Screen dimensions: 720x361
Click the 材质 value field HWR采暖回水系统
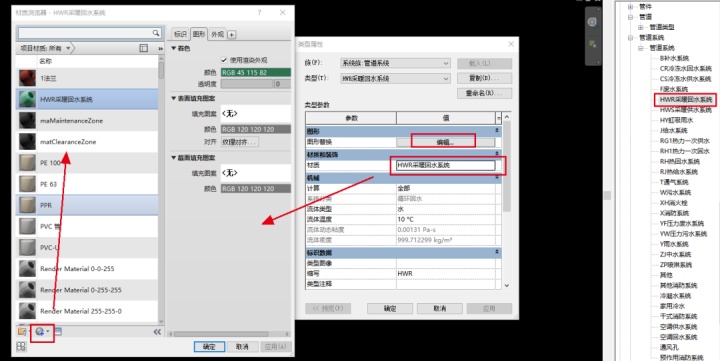point(446,165)
